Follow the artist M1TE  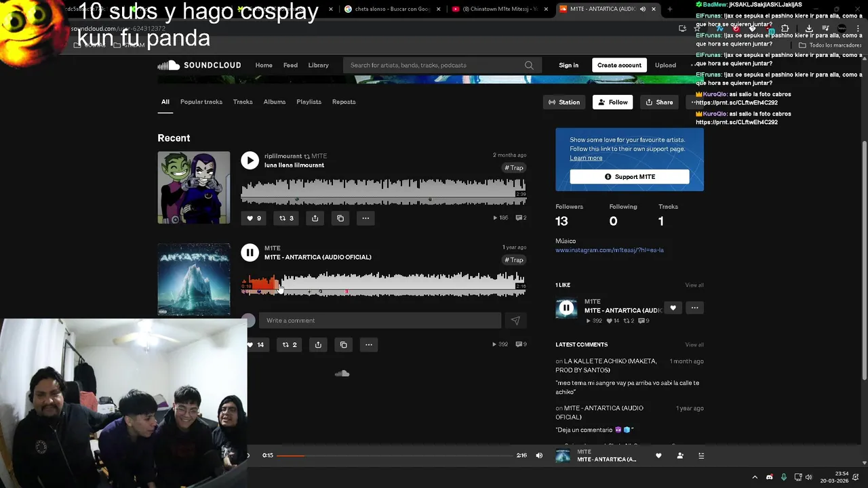(x=612, y=102)
